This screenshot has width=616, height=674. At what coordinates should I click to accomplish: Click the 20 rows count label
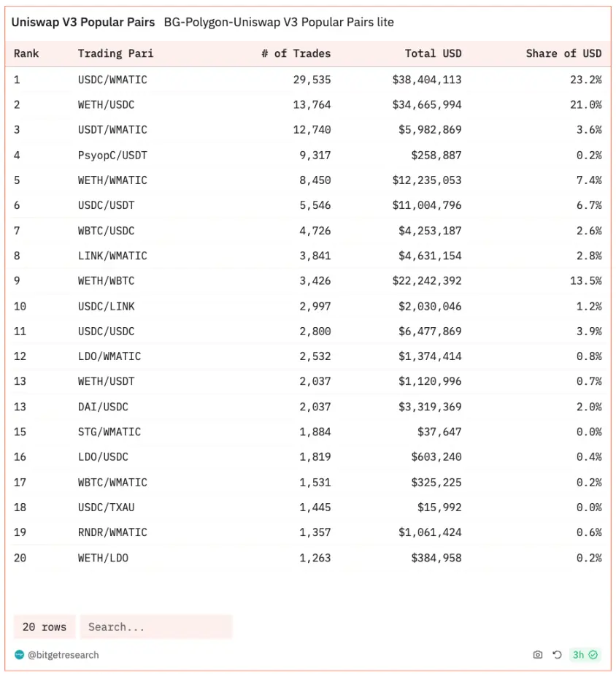[44, 627]
